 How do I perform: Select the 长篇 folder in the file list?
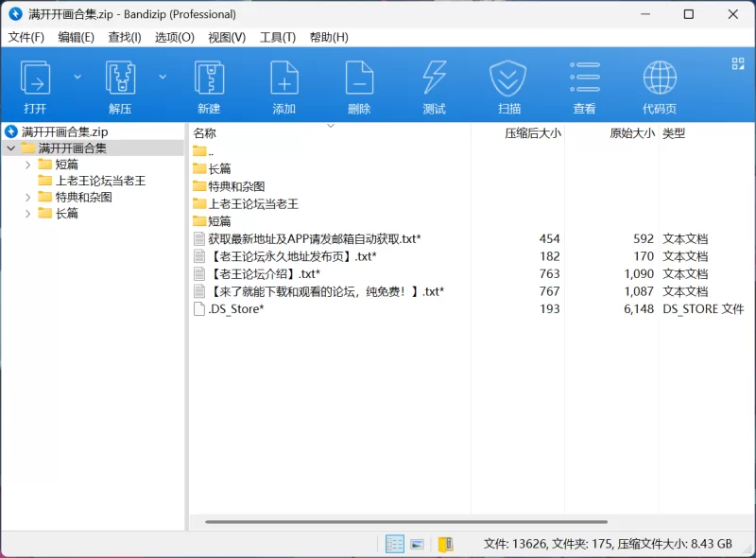[212, 168]
